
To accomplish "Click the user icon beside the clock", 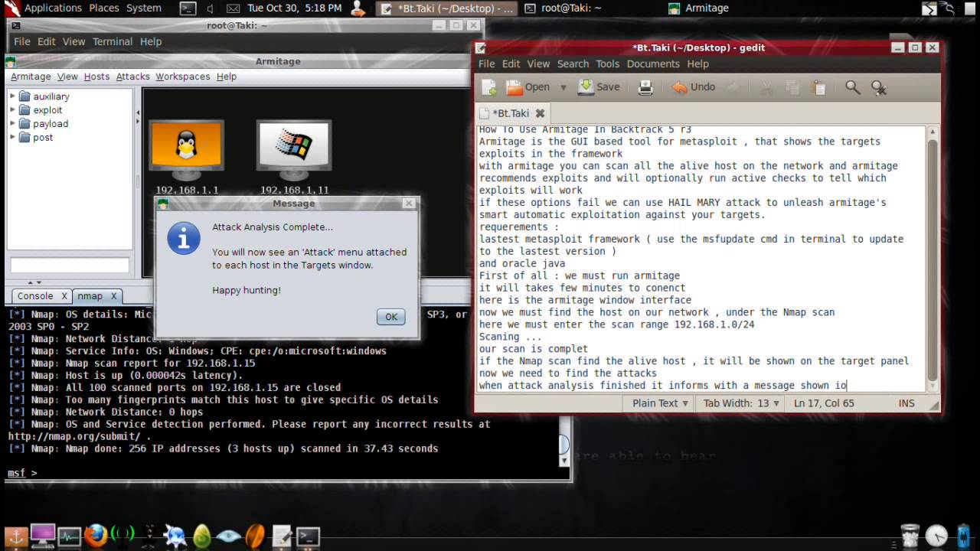I will coord(357,8).
